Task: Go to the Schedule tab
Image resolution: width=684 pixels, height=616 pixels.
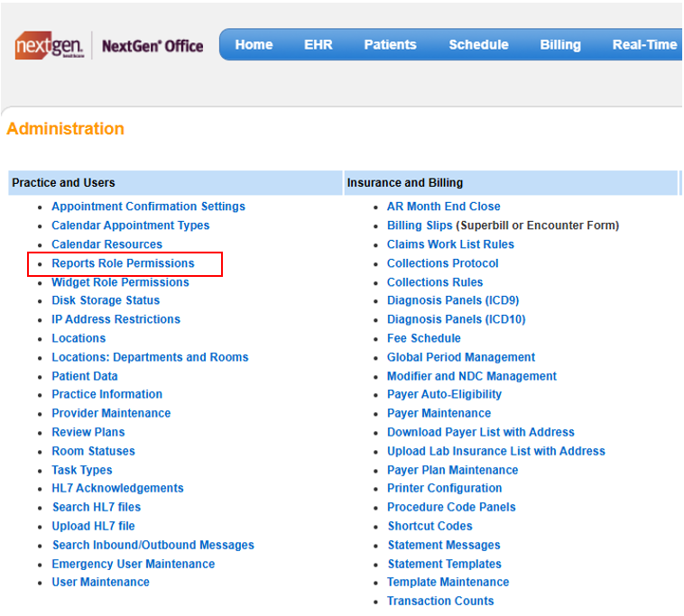Action: click(478, 45)
